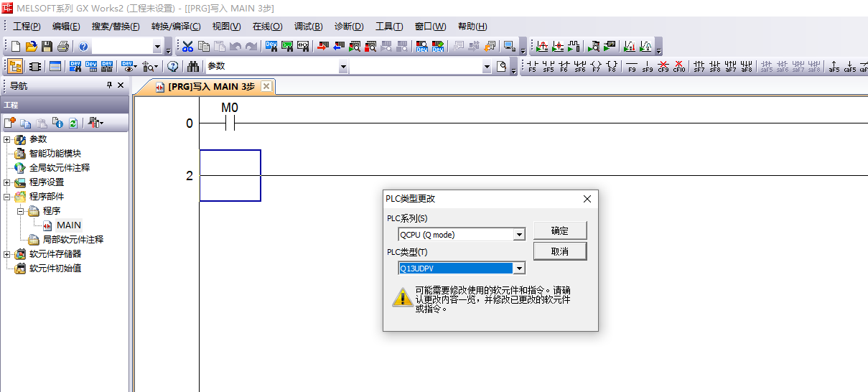Click the 取消 button
The height and width of the screenshot is (392, 868).
(x=559, y=251)
